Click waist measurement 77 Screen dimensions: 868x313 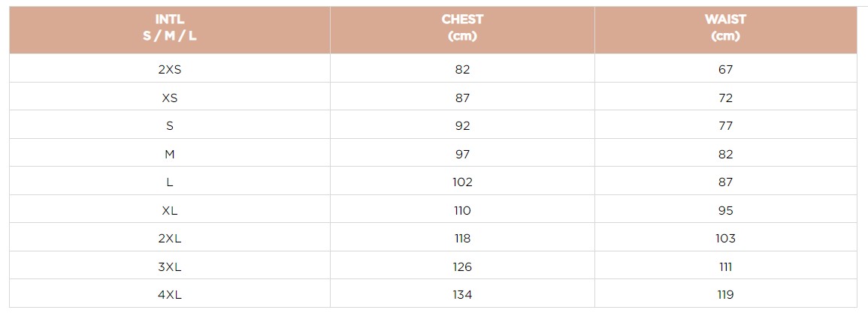[725, 125]
